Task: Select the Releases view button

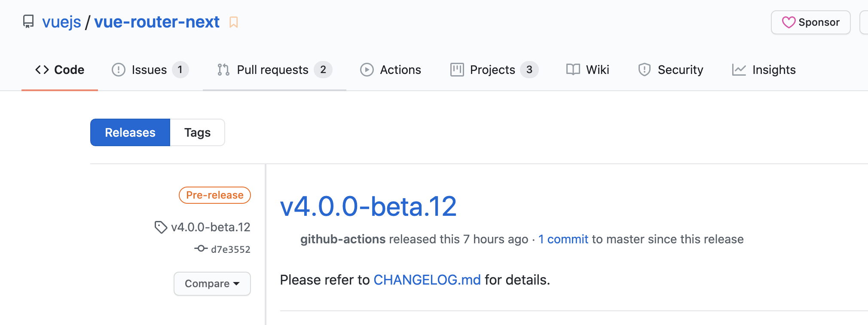Action: [x=130, y=132]
